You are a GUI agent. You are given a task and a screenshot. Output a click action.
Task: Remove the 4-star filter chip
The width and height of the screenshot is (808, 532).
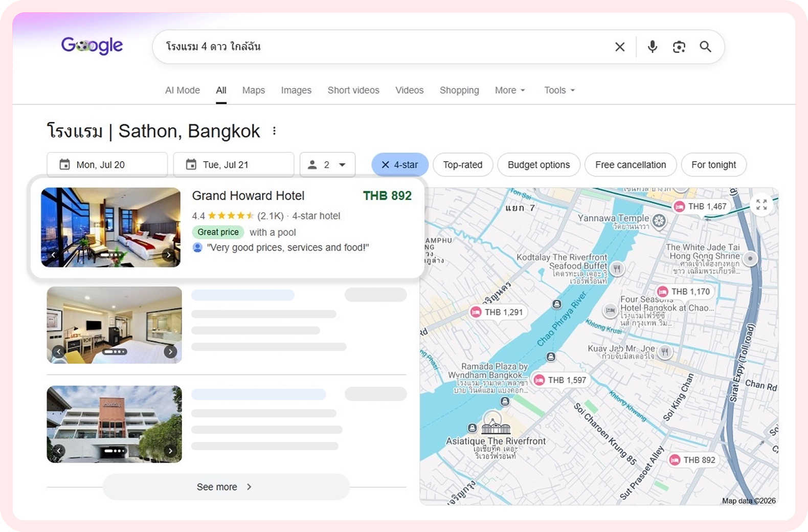[400, 165]
